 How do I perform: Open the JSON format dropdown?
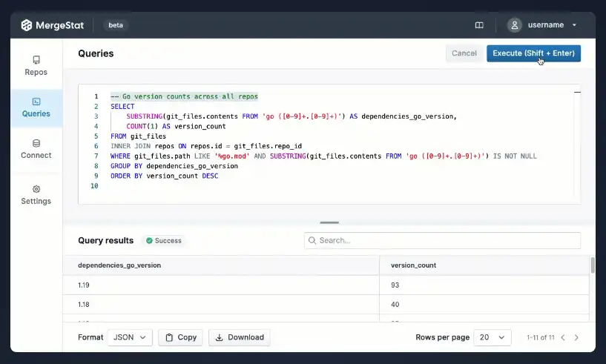tap(130, 337)
